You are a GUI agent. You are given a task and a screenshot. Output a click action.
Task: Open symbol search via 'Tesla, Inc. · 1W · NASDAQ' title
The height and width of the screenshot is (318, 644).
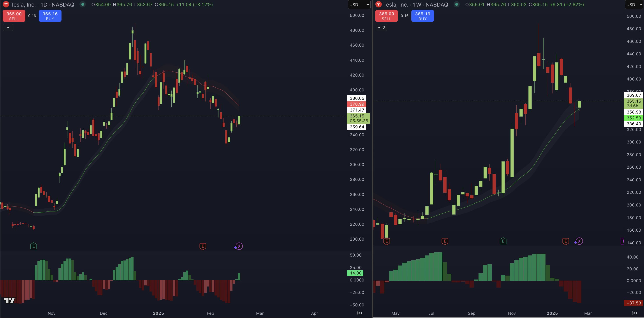click(415, 5)
